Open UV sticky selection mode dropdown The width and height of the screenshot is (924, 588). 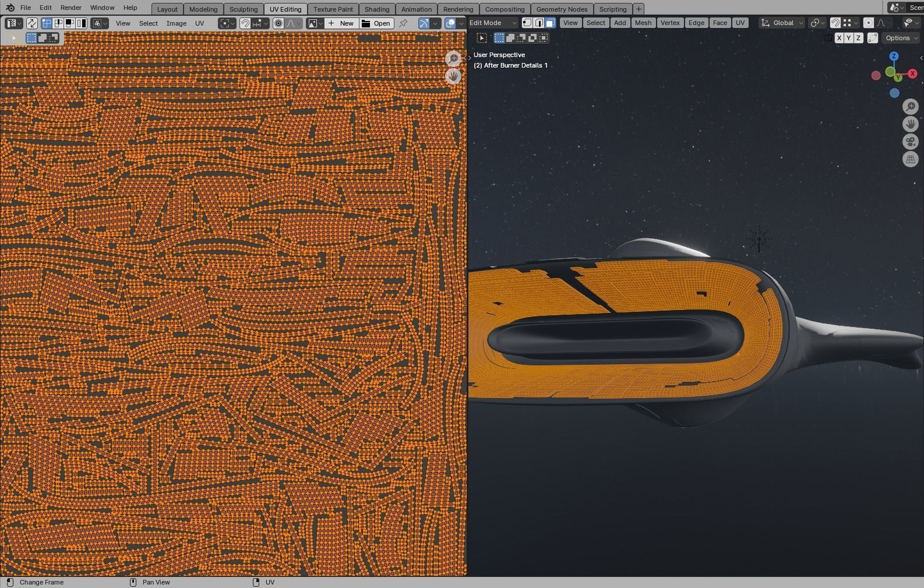point(99,23)
